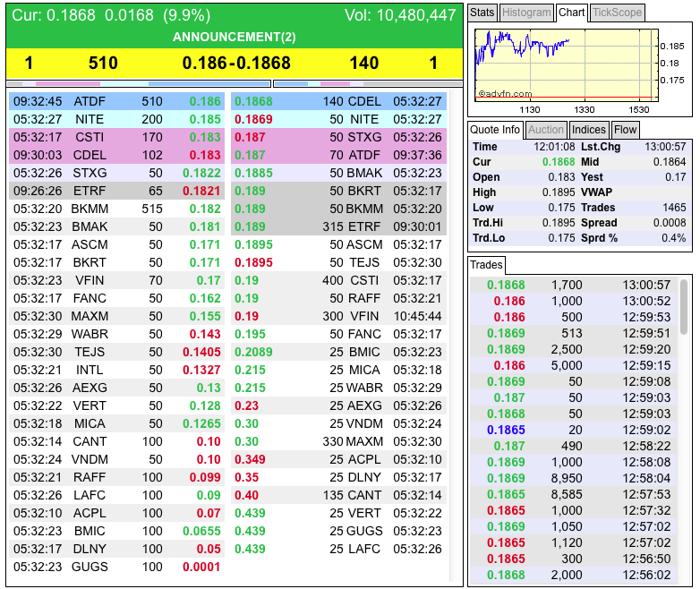Select the CDEL ask row at 0.1868
This screenshot has height=589, width=700.
[337, 101]
